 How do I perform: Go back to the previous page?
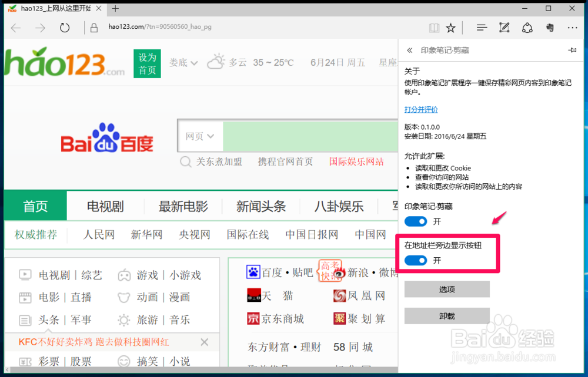tap(16, 28)
